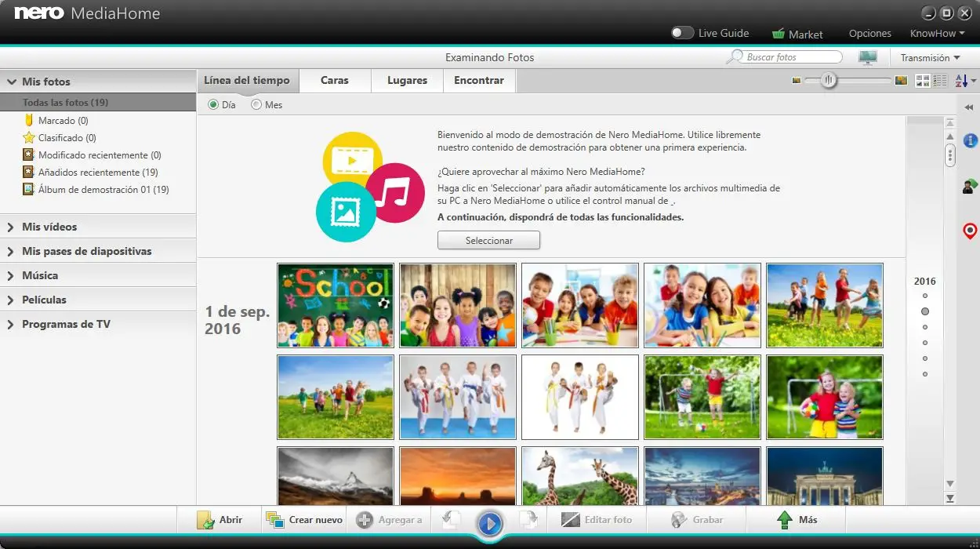Click the vertical scrollbar thumb

point(950,155)
